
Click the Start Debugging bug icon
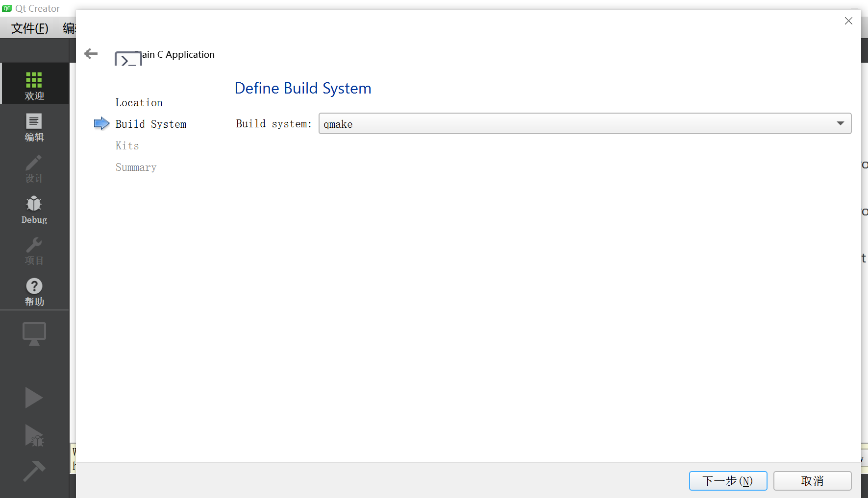click(x=34, y=436)
